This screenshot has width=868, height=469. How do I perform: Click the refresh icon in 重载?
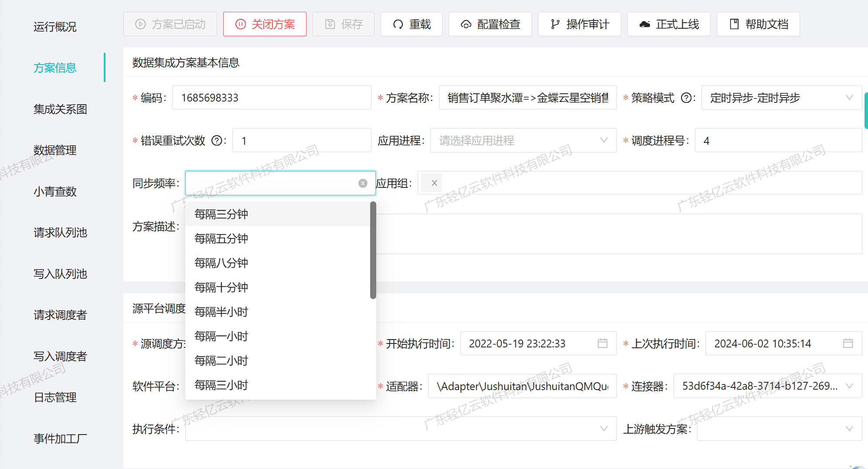[x=398, y=24]
